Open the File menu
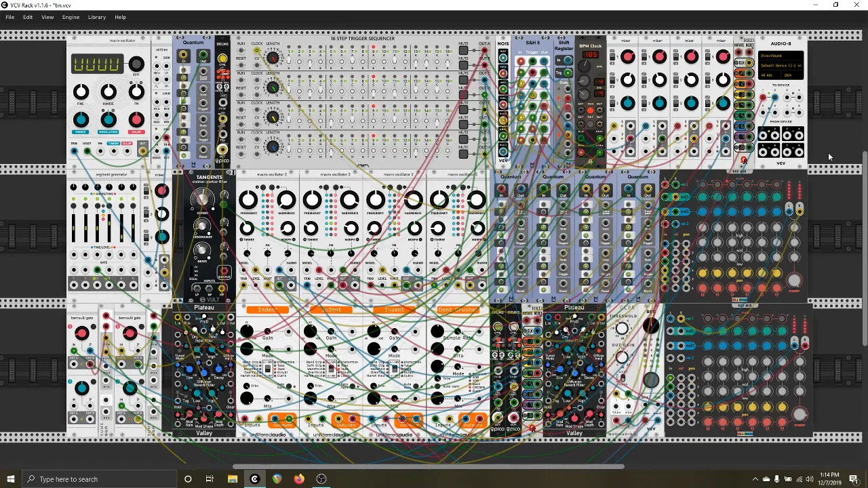The height and width of the screenshot is (488, 868). click(x=10, y=17)
